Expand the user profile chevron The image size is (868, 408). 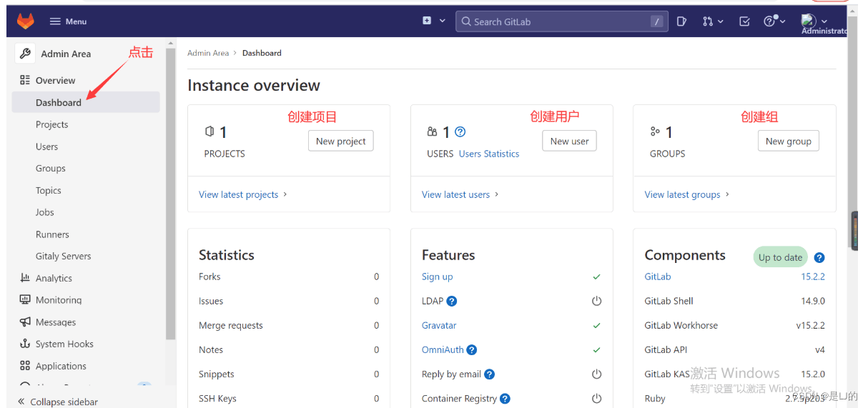point(824,21)
